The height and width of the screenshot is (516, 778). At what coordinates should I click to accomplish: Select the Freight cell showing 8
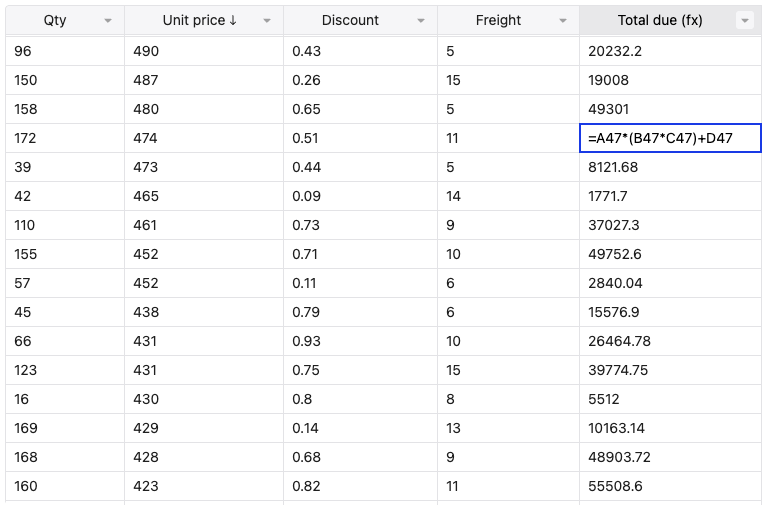509,399
